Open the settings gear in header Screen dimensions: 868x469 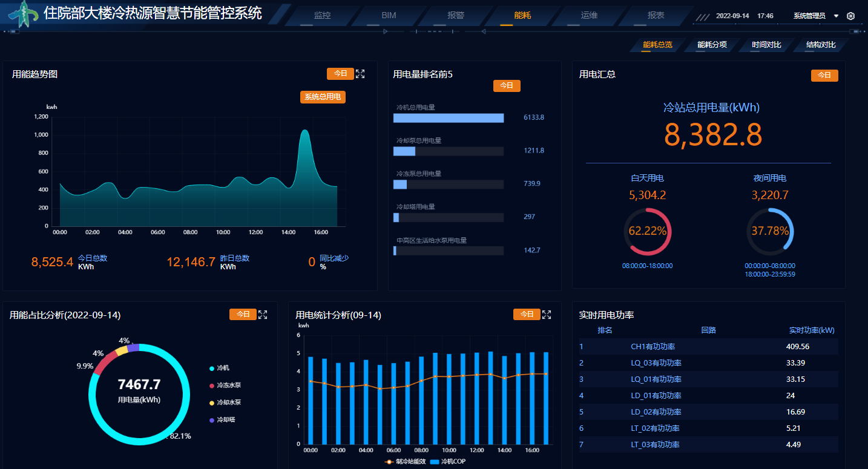(850, 16)
